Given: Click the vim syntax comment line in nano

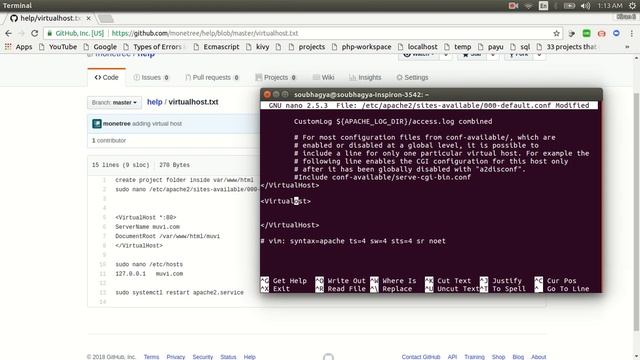Looking at the screenshot, I should (x=353, y=241).
